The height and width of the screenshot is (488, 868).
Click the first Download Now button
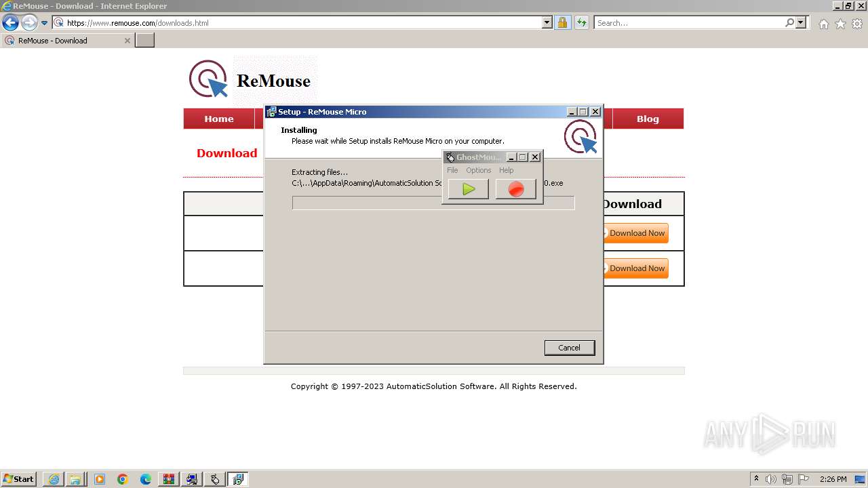635,233
